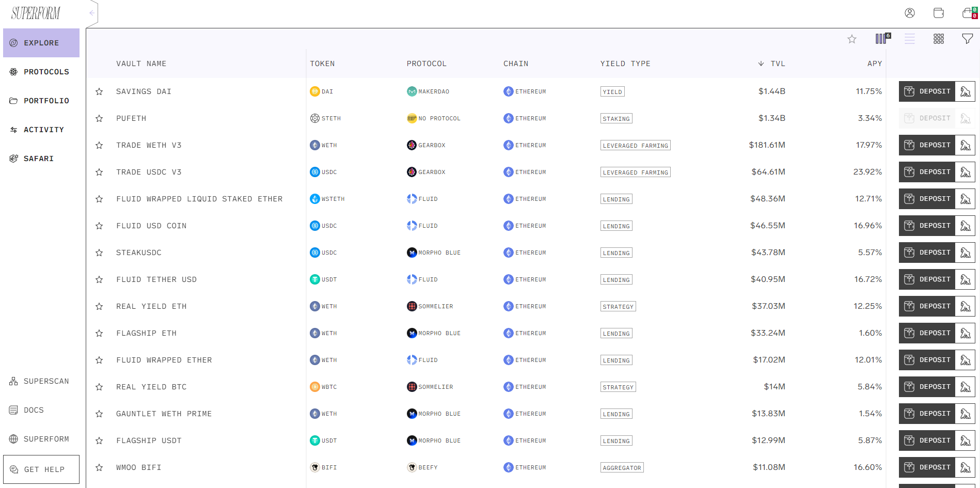Click the Beefy protocol icon
This screenshot has width=980, height=488.
(x=412, y=467)
